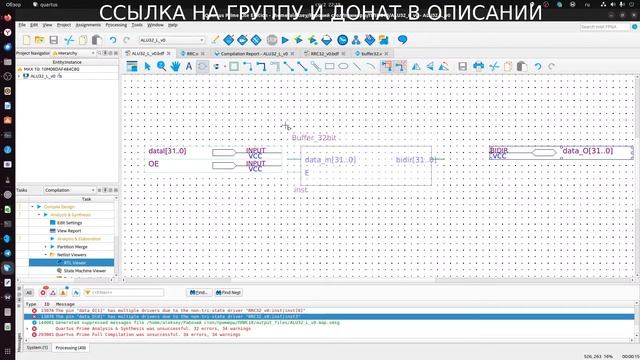
Task: Select the Orthogonal Bus tool
Action: (x=261, y=67)
